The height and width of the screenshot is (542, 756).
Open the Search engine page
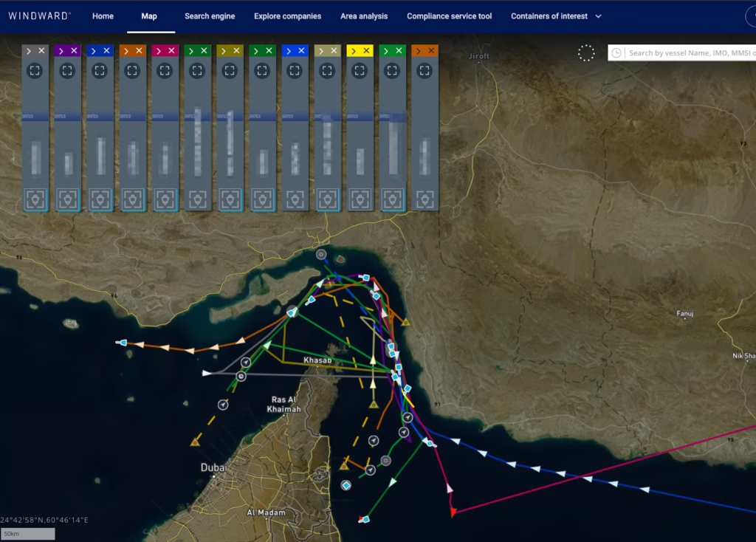click(x=210, y=16)
